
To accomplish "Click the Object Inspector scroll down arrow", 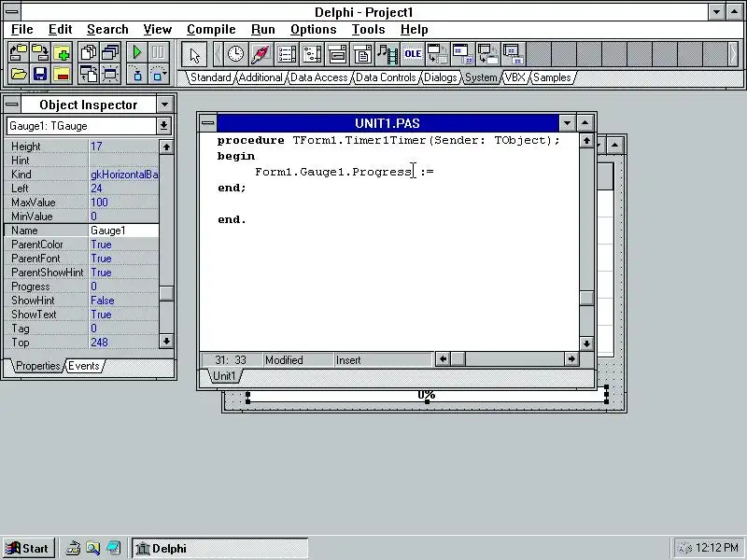I will (166, 341).
